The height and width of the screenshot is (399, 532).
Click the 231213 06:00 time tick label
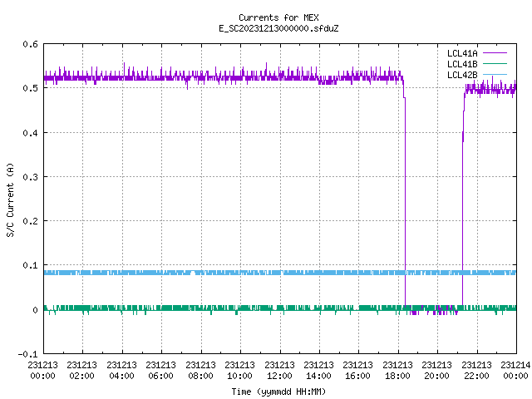(x=160, y=371)
